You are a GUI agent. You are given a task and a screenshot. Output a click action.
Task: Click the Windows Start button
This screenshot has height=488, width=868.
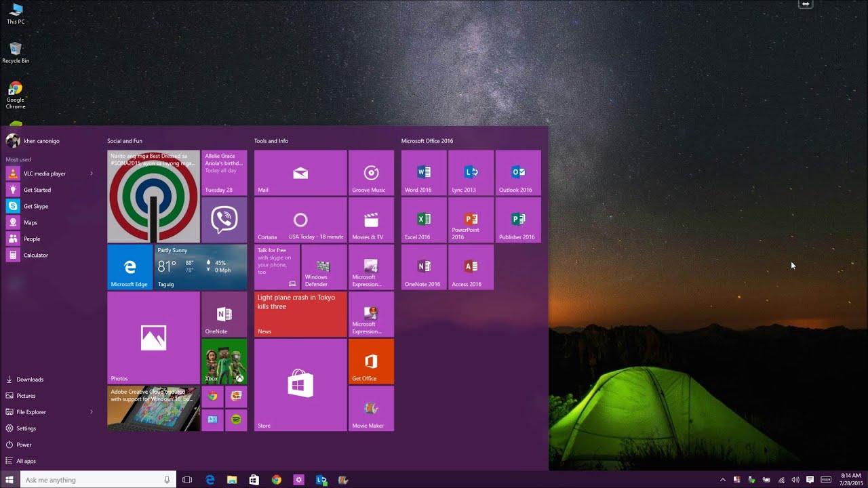coord(9,480)
